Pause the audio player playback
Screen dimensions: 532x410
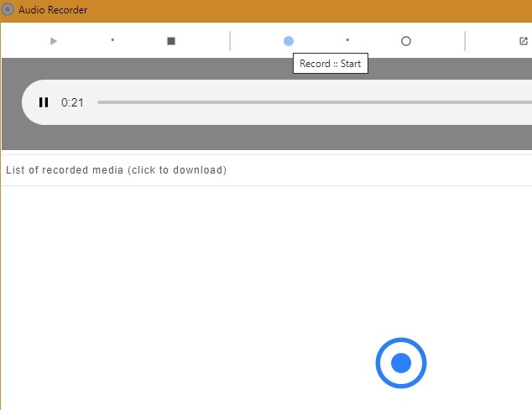(x=44, y=102)
